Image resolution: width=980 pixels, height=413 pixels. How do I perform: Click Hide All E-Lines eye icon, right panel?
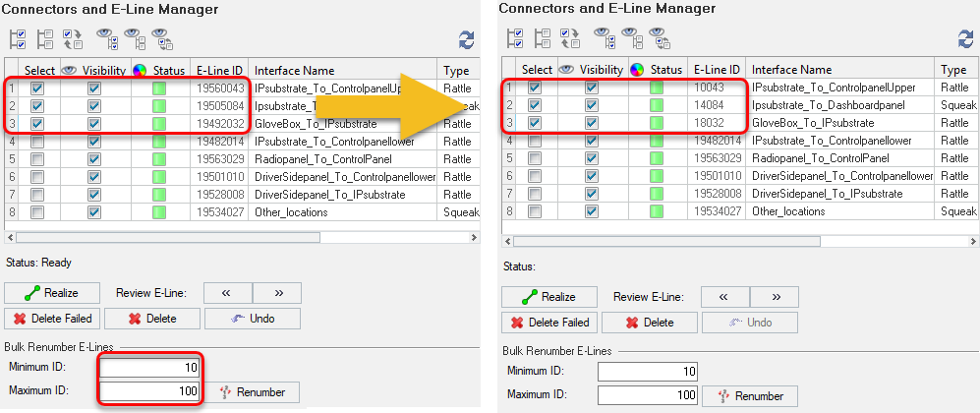pyautogui.click(x=633, y=36)
